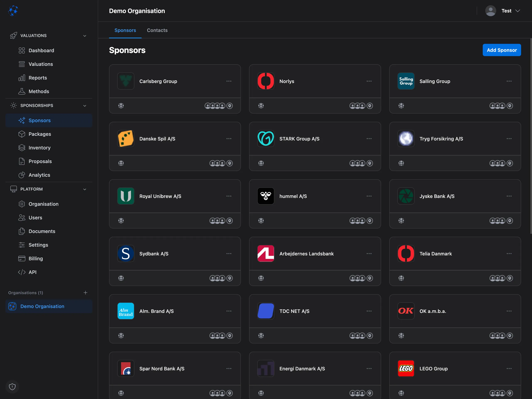This screenshot has width=532, height=399.
Task: Open Proposals in the sidebar
Action: coord(49,161)
